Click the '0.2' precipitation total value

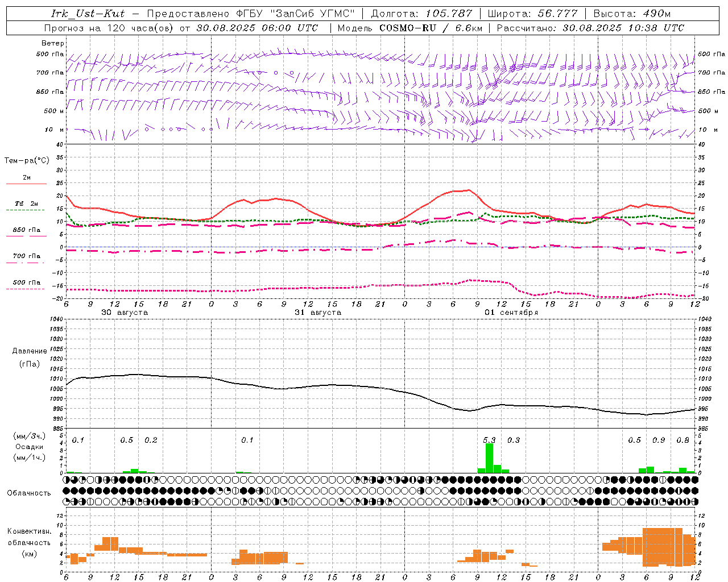pos(151,440)
